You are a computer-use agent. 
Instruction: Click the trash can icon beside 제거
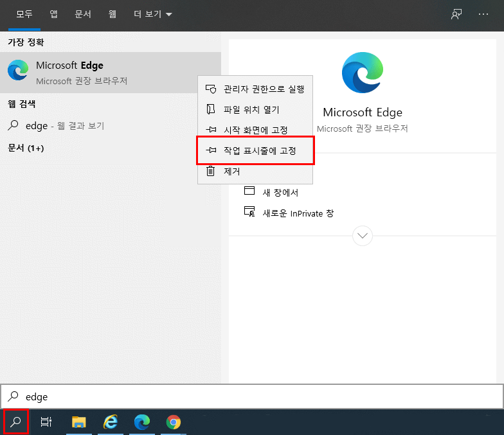211,171
